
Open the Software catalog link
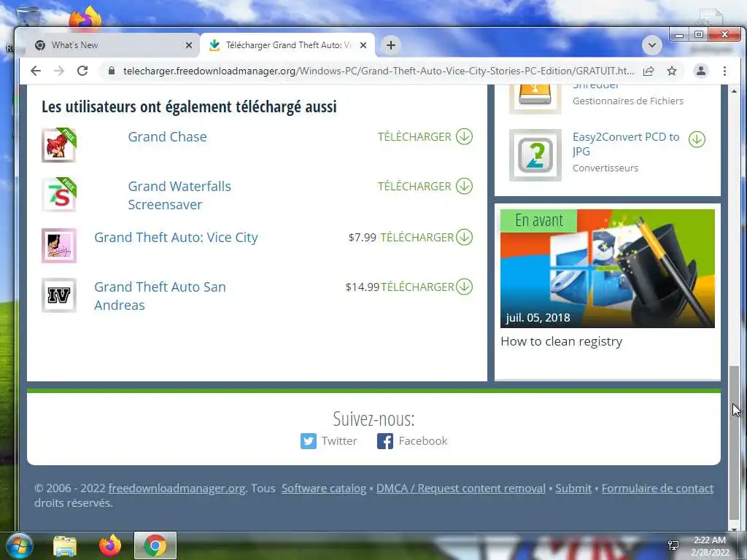pyautogui.click(x=323, y=489)
